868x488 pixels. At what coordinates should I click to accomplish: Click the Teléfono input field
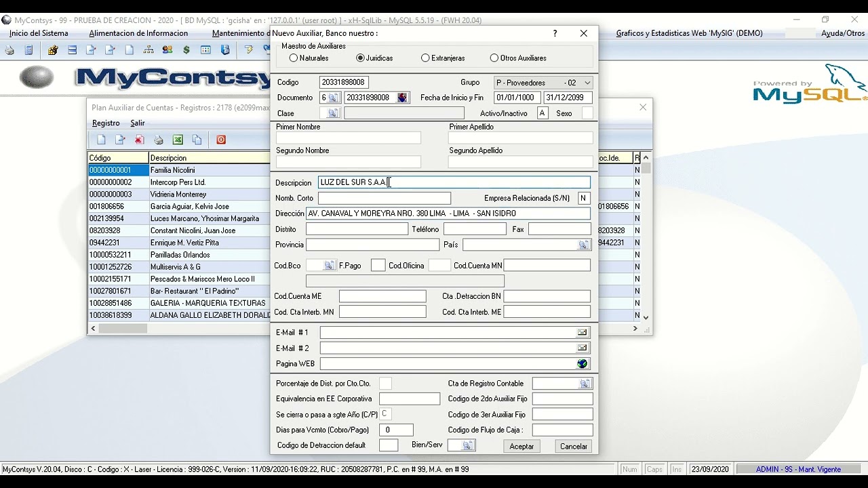coord(475,229)
